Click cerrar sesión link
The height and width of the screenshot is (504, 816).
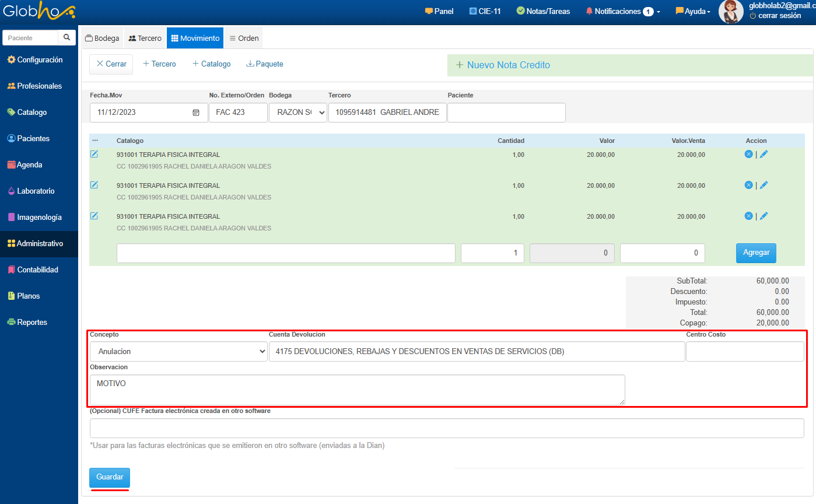click(x=779, y=16)
